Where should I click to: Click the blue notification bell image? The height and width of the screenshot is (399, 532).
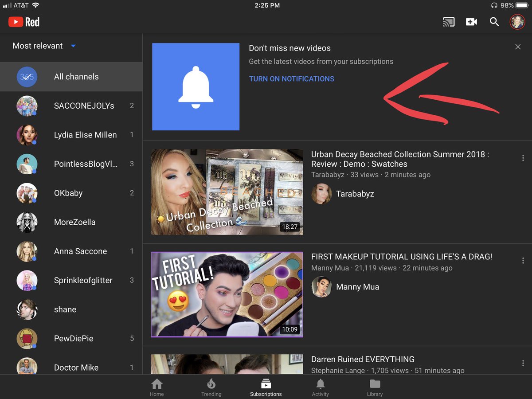coord(196,86)
